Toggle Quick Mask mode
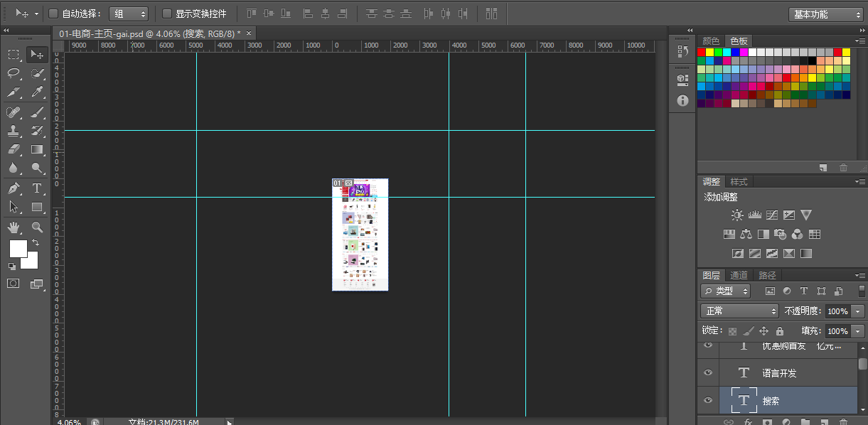 click(x=14, y=283)
